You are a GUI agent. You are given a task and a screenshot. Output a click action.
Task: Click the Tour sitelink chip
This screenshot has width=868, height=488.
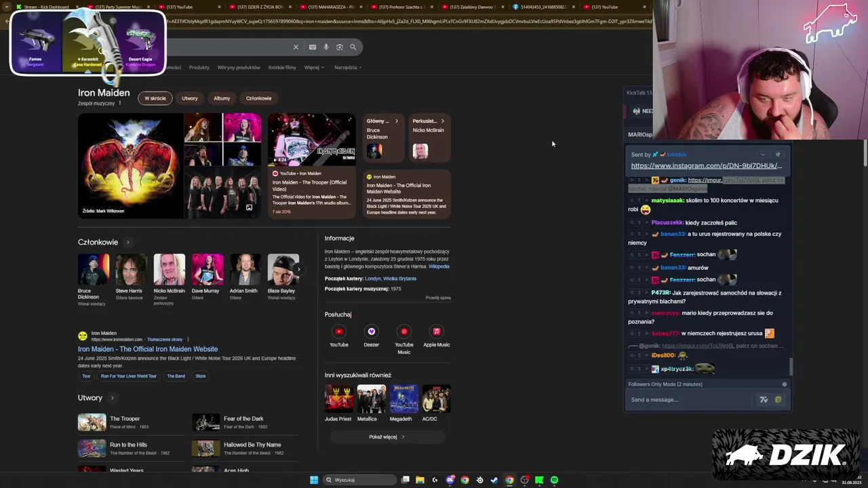coord(86,376)
